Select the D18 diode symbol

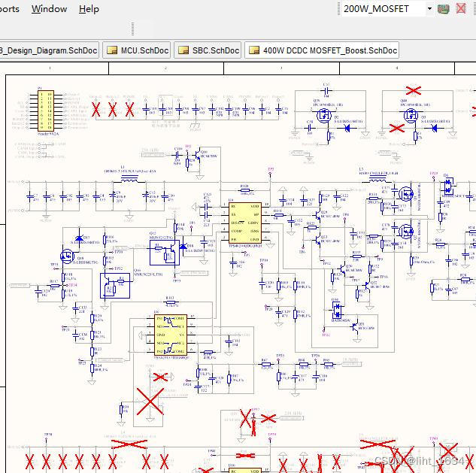pos(183,246)
